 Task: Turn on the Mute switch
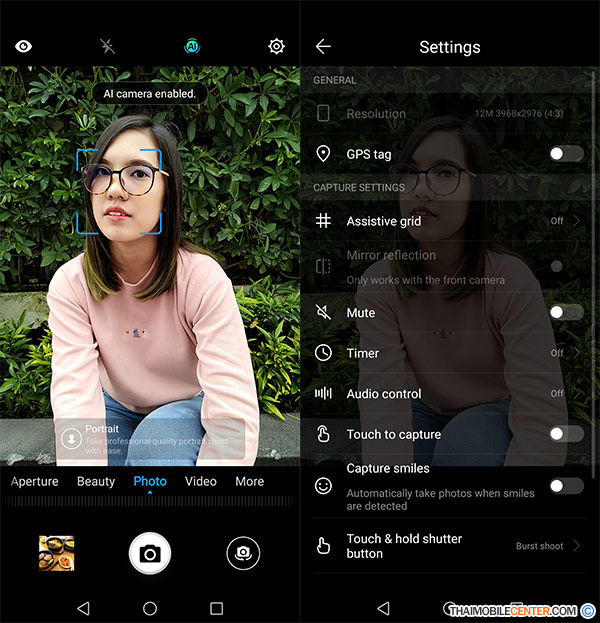click(566, 312)
